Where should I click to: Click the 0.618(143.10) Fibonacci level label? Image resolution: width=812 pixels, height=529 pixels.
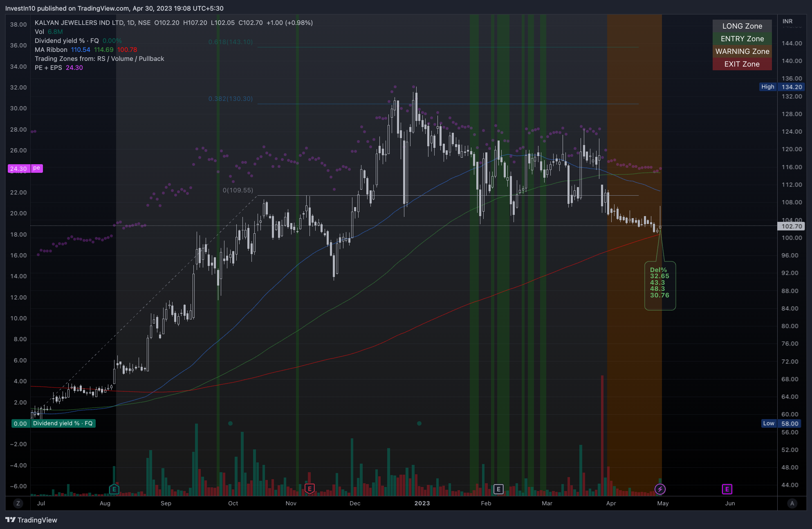[x=231, y=42]
